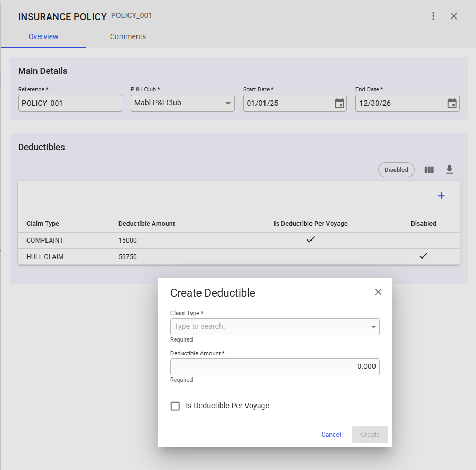The height and width of the screenshot is (470, 476).
Task: Open the Start Date calendar picker
Action: [x=340, y=104]
